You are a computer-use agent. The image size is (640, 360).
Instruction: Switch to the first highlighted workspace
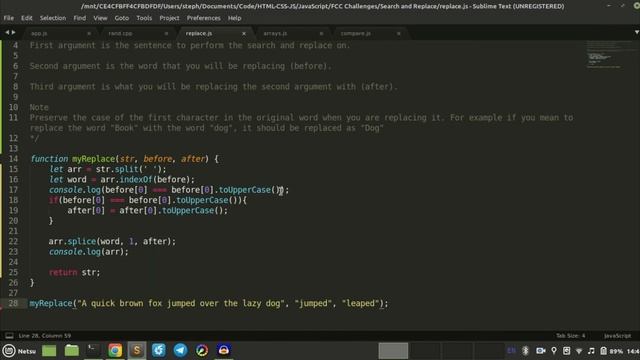(x=393, y=351)
